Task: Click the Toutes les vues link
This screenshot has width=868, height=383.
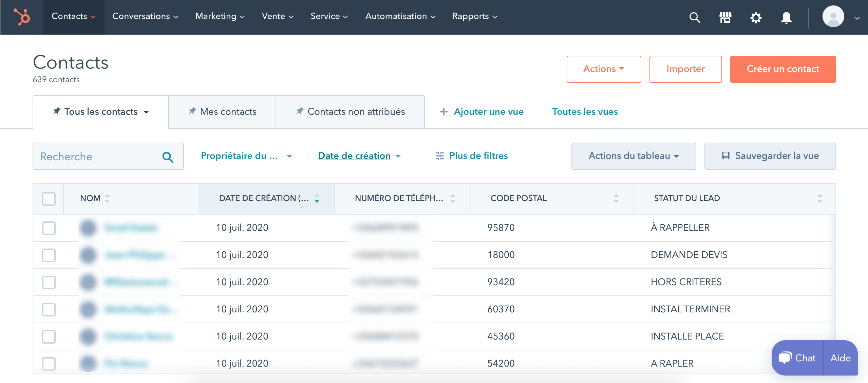Action: pyautogui.click(x=585, y=111)
